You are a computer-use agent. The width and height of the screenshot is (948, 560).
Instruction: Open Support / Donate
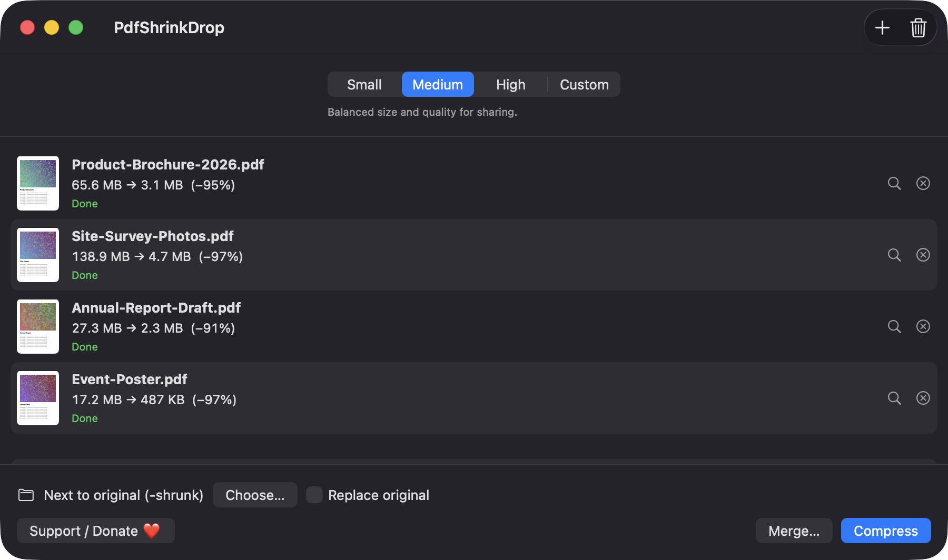pyautogui.click(x=95, y=531)
